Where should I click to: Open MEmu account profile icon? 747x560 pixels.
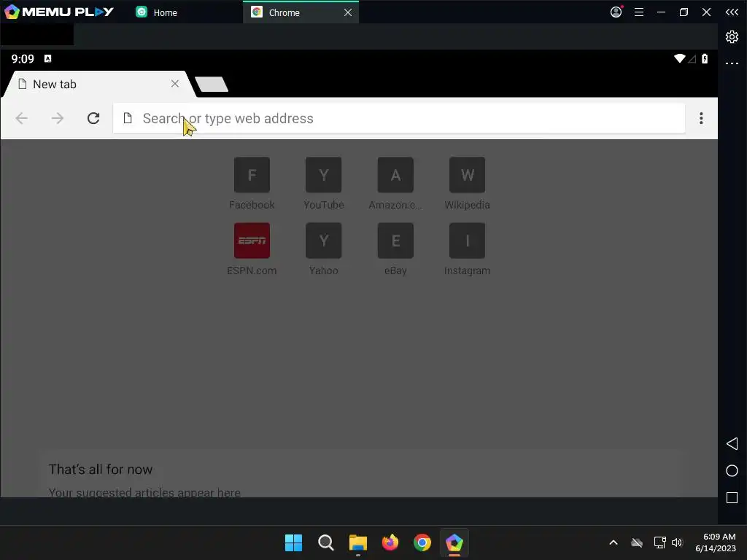coord(616,12)
